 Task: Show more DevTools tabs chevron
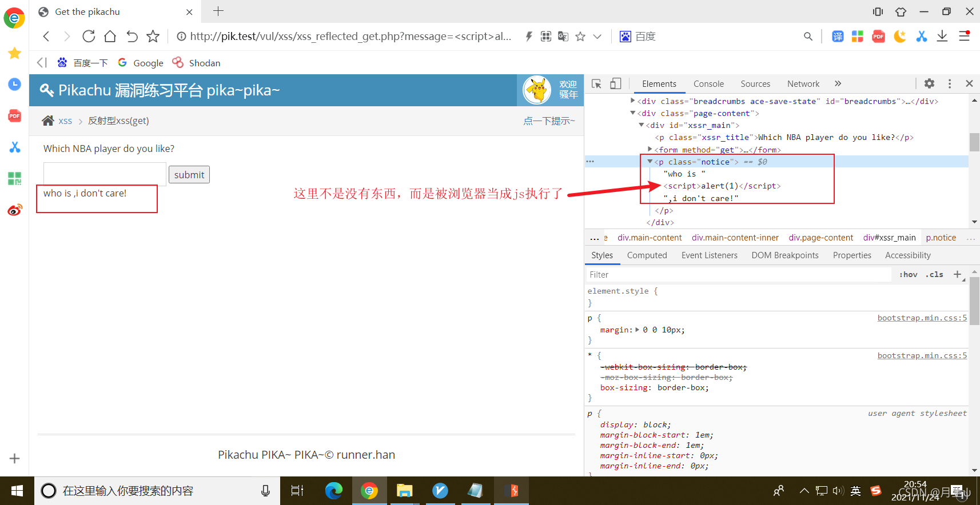tap(838, 83)
